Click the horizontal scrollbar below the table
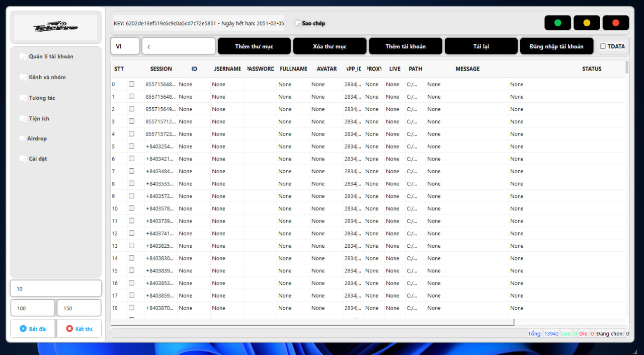This screenshot has width=644, height=355. click(312, 322)
